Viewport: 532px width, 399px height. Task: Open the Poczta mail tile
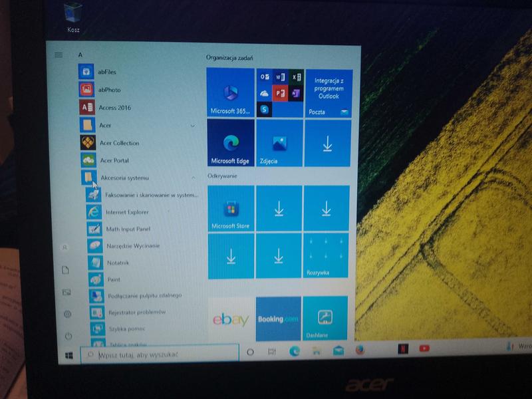[328, 94]
